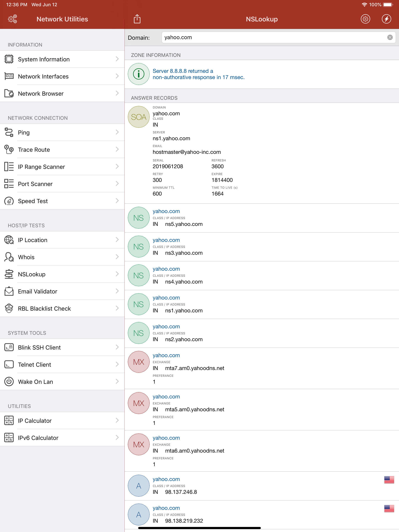
Task: Clear the domain field with the x button
Action: [390, 37]
